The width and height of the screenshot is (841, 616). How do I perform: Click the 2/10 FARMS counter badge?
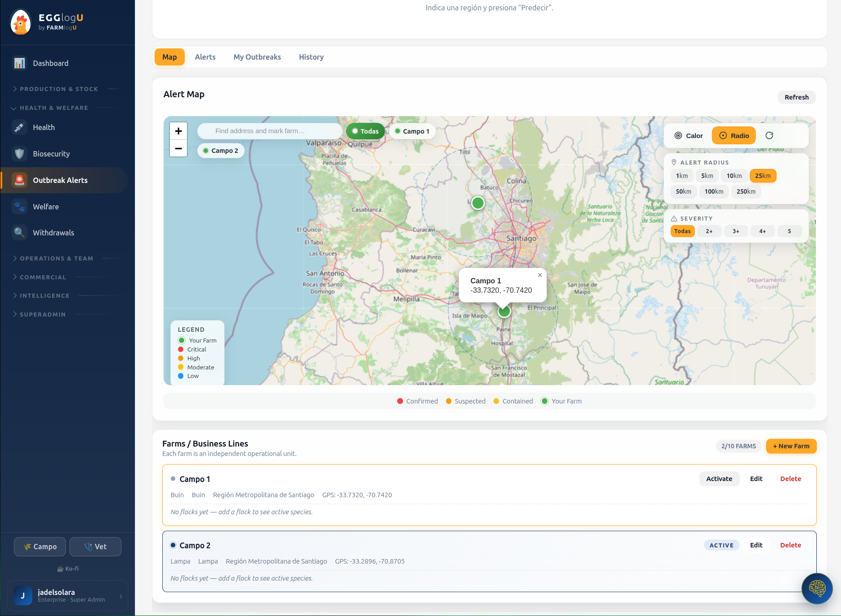click(739, 446)
